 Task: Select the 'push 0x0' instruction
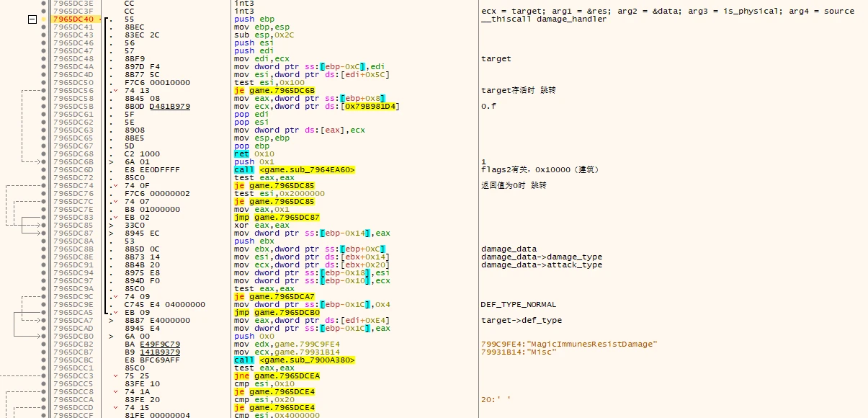[x=254, y=337]
